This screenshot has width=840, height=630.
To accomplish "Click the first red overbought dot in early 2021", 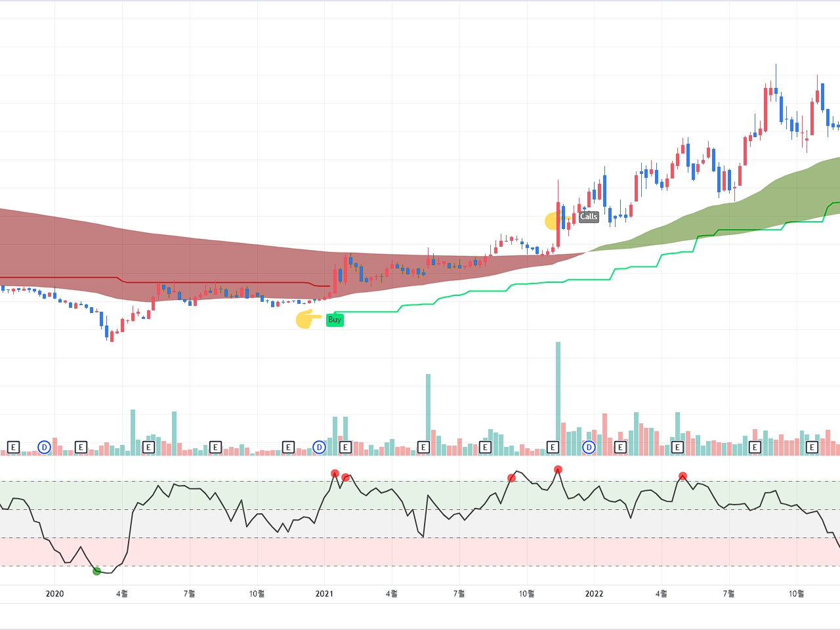I will point(335,473).
